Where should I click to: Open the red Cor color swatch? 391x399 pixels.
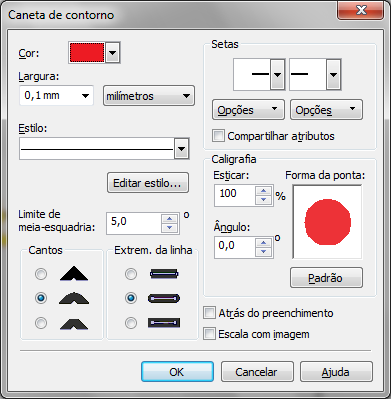[x=94, y=53]
